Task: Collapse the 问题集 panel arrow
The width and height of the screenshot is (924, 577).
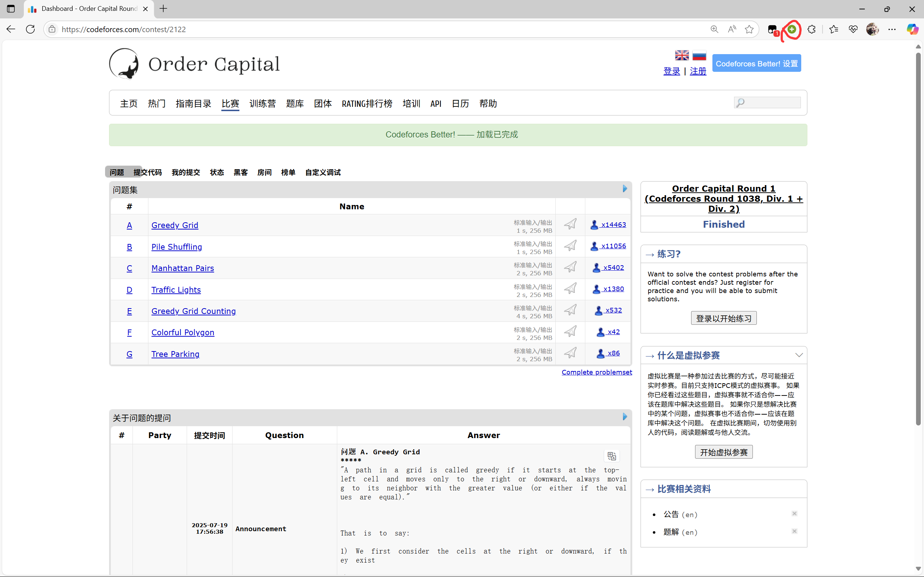Action: click(625, 189)
